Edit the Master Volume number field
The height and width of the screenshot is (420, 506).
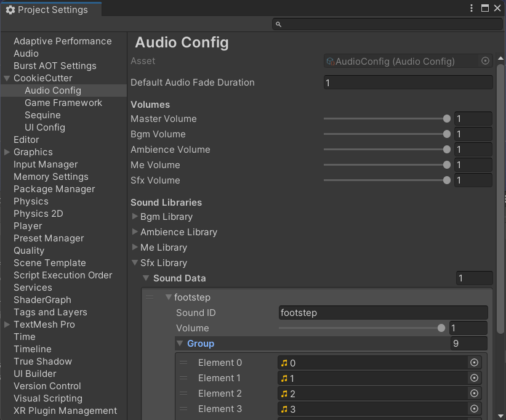pyautogui.click(x=473, y=119)
